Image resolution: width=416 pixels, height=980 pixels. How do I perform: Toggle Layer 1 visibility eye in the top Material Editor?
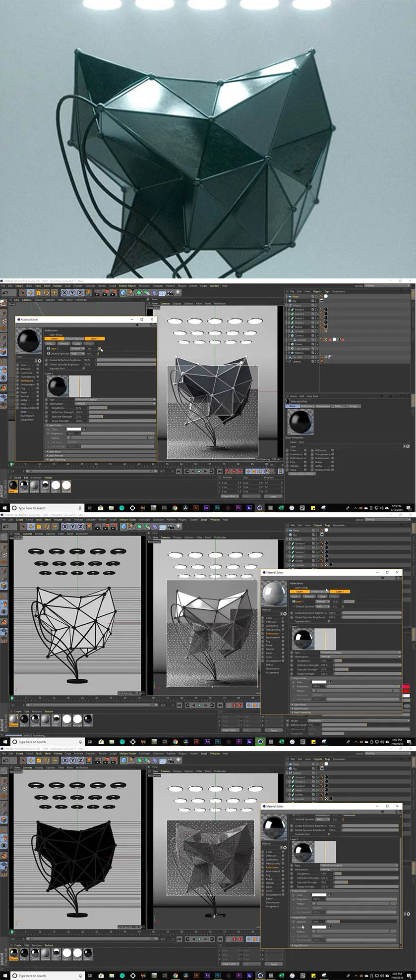[x=49, y=349]
